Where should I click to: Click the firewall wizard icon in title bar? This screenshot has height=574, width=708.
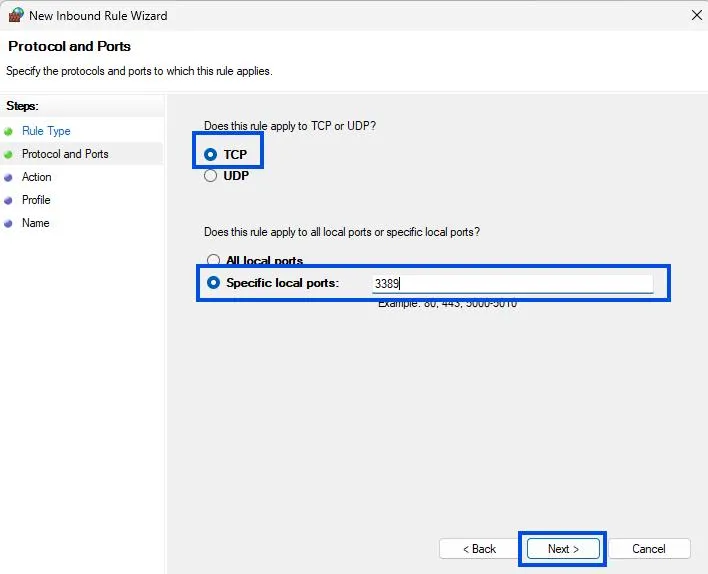point(14,15)
